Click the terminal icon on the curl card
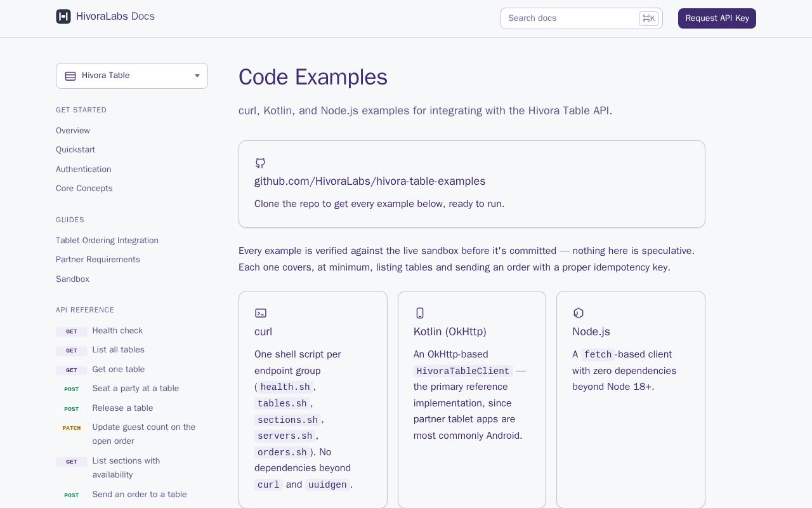Viewport: 812px width, 508px height. (x=261, y=313)
